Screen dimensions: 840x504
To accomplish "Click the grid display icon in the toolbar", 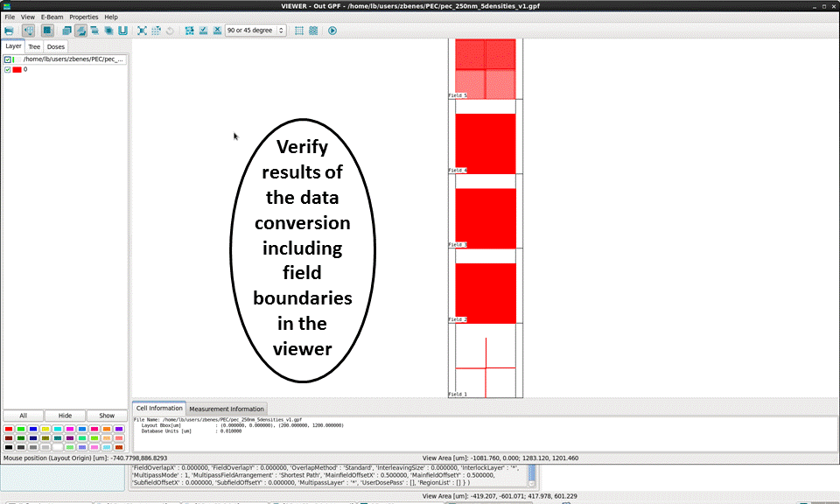I will [x=299, y=31].
